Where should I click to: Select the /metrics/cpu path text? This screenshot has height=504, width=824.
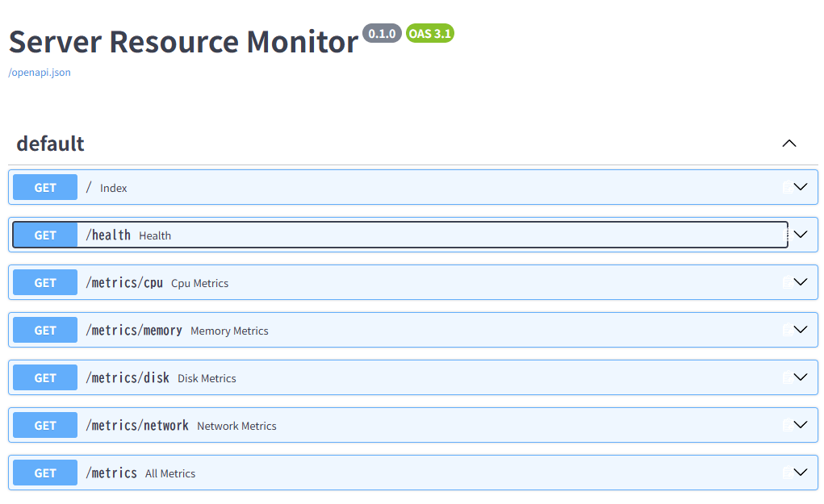point(124,282)
